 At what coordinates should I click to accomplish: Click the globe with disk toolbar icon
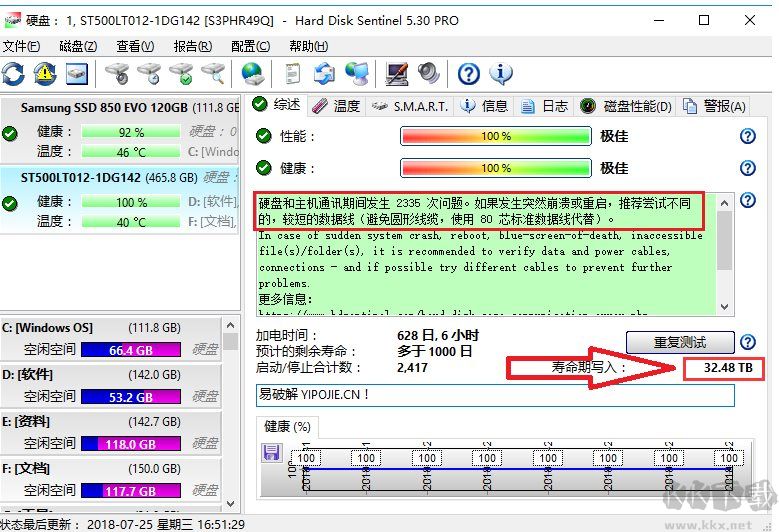point(253,74)
